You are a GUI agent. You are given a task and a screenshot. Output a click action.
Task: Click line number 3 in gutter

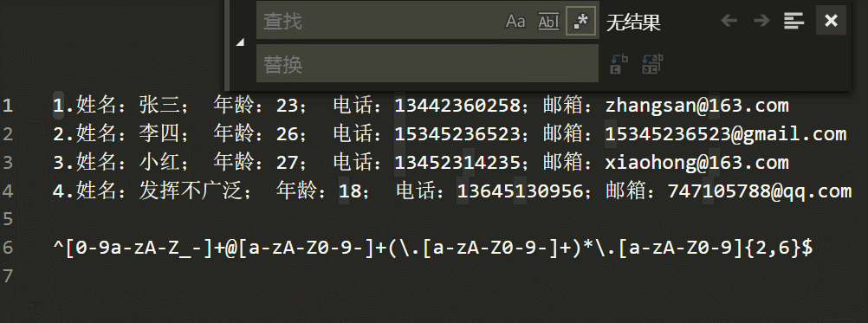pos(7,163)
